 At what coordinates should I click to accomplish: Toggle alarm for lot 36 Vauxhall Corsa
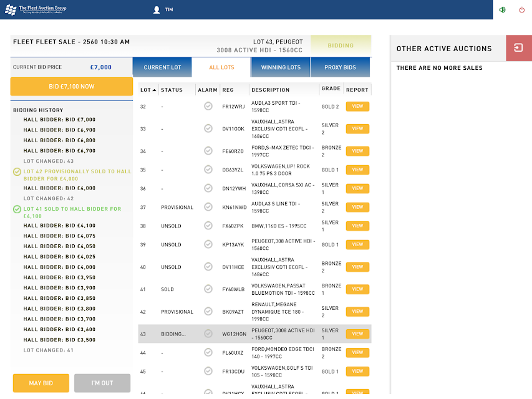pyautogui.click(x=208, y=188)
